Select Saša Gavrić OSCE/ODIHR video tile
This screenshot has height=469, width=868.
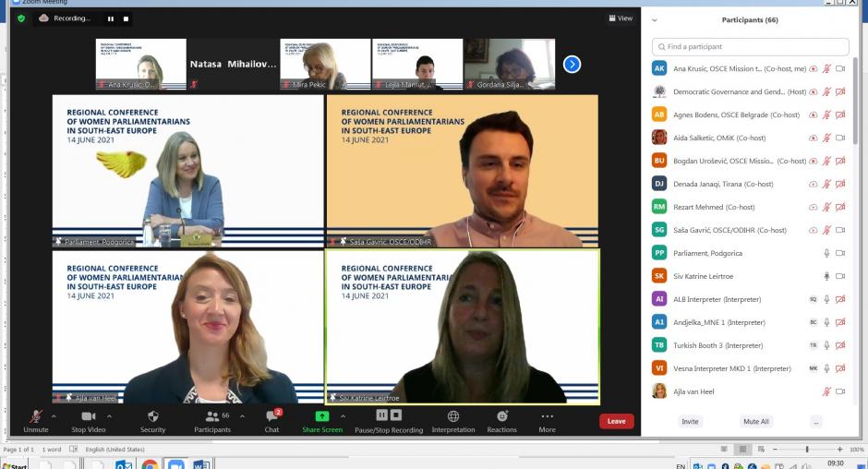tap(463, 171)
